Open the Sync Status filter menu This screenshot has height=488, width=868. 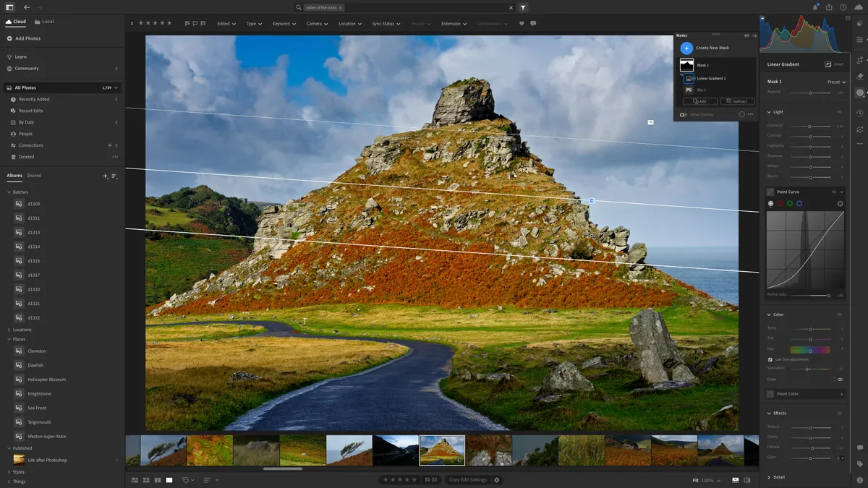pos(386,23)
